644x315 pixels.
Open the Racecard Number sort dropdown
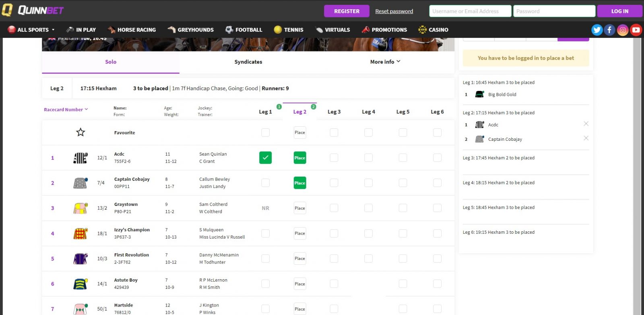66,109
